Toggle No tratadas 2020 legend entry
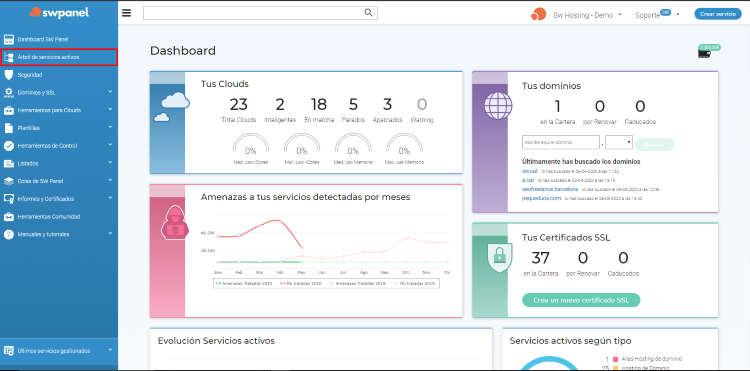Viewport: 750px width, 371px height. [300, 283]
